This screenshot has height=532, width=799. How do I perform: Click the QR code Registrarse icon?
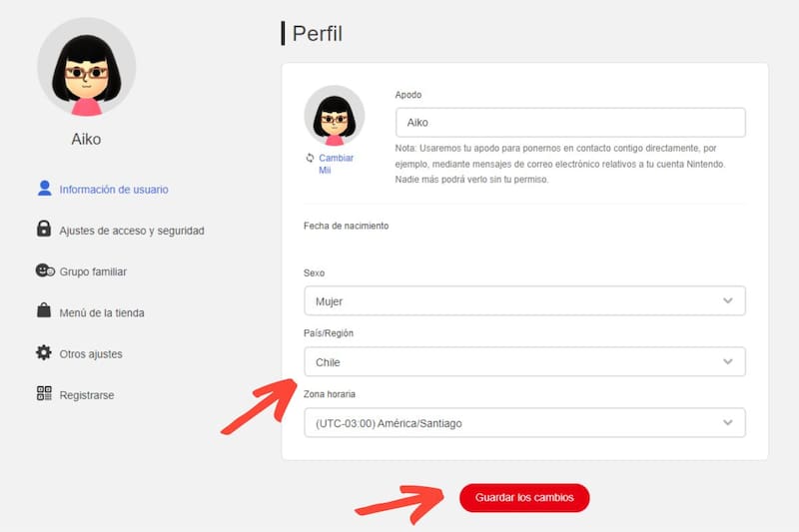click(x=43, y=394)
